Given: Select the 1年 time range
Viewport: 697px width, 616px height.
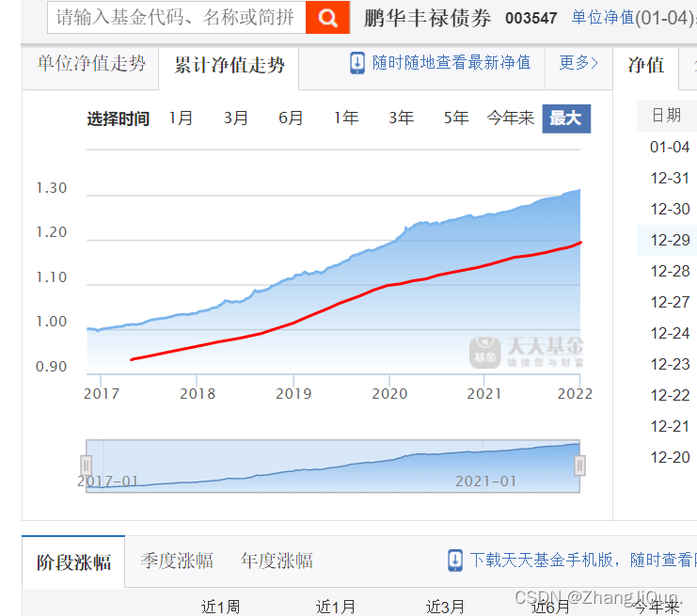Looking at the screenshot, I should [346, 118].
